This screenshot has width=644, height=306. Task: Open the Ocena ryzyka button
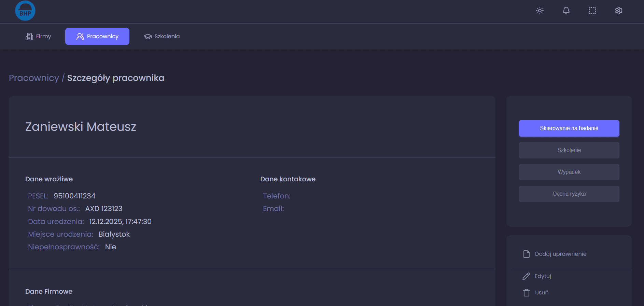point(569,194)
